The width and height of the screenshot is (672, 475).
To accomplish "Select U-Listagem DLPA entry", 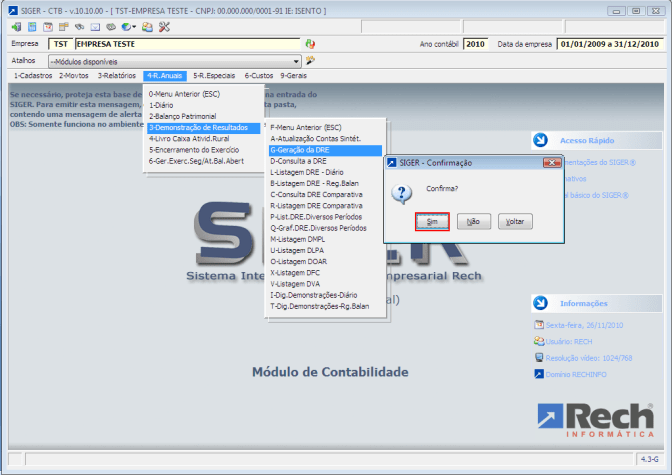I will [x=325, y=250].
